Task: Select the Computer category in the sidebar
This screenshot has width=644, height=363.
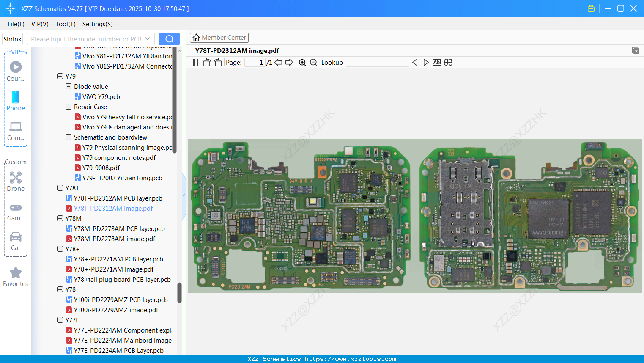Action: (16, 131)
